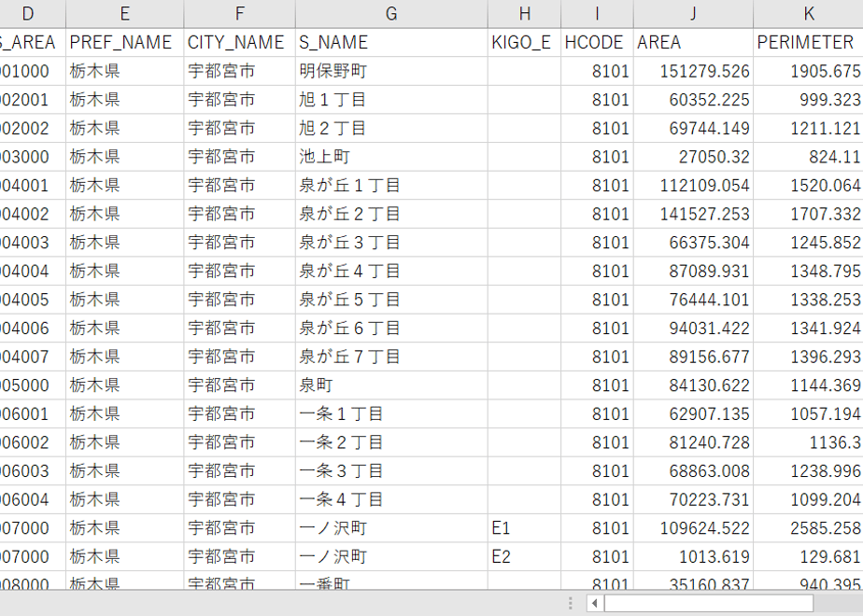The image size is (863, 616).
Task: Select cell containing 一条３丁目
Action: pyautogui.click(x=391, y=471)
